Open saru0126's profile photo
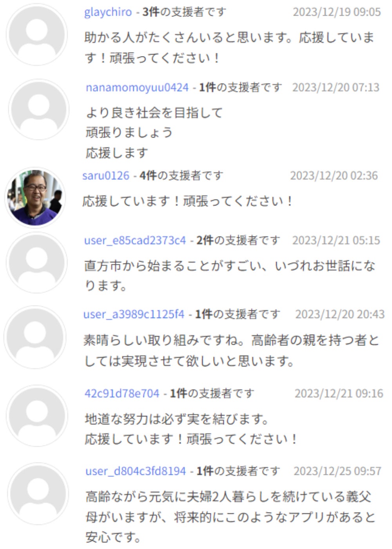The image size is (392, 549). (x=35, y=198)
